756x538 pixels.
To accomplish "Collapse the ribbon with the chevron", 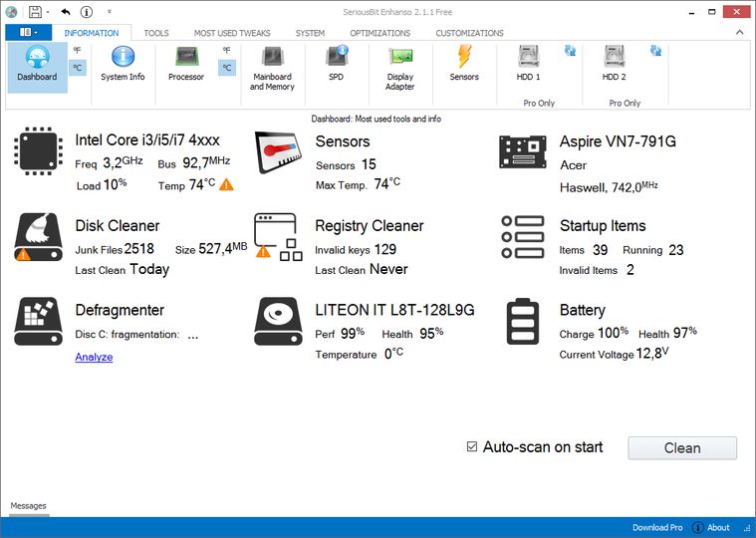I will pos(740,32).
